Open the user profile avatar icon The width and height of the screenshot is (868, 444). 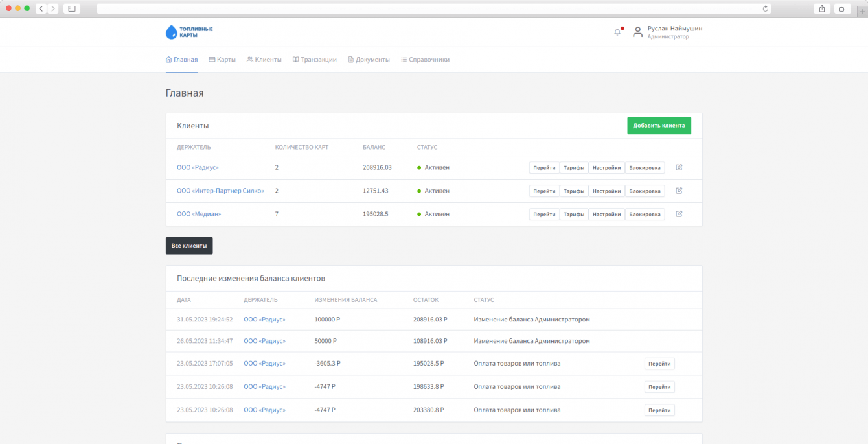(637, 32)
